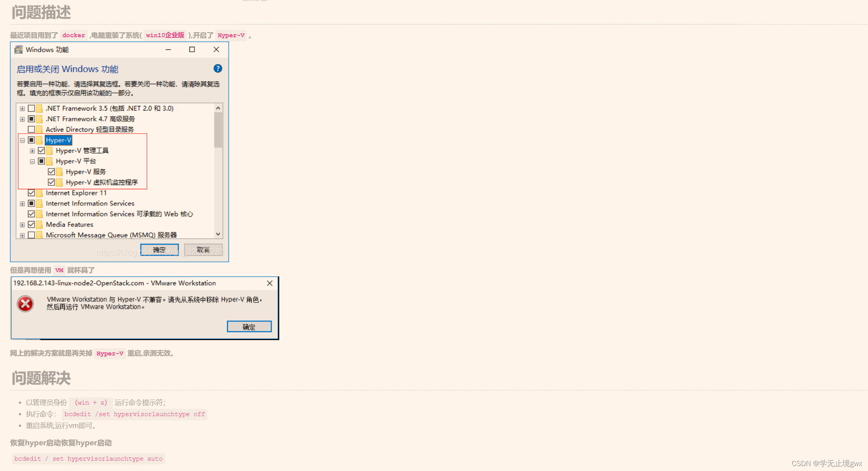Click the Hyper-V folder icon
This screenshot has width=868, height=471.
click(39, 140)
